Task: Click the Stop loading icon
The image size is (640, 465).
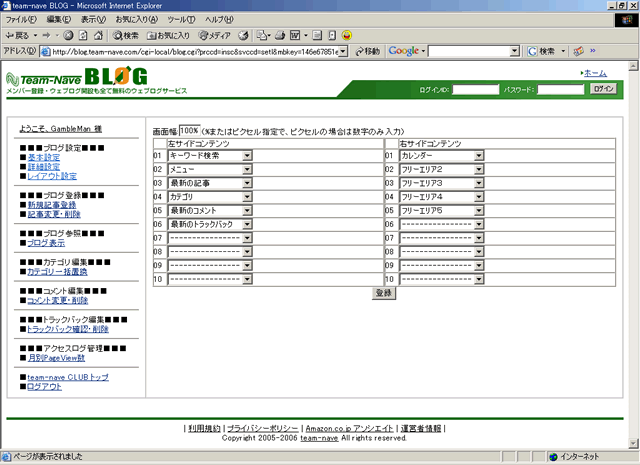Action: tap(67, 35)
